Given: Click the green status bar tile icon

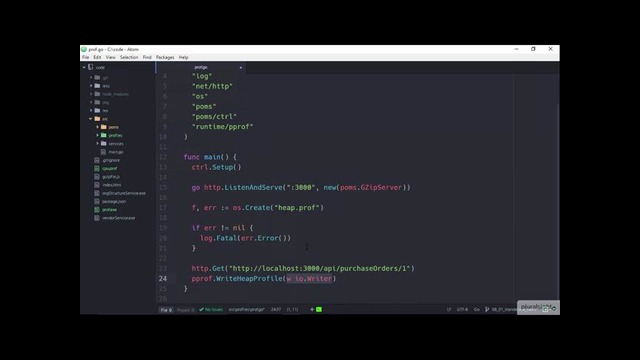Looking at the screenshot, I should 319,309.
